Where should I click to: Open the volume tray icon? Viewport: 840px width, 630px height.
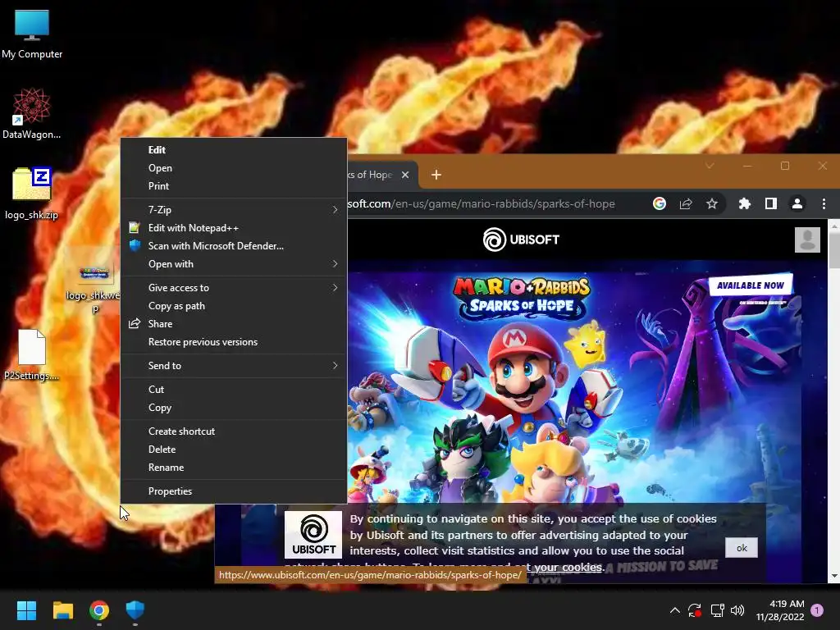click(x=737, y=610)
